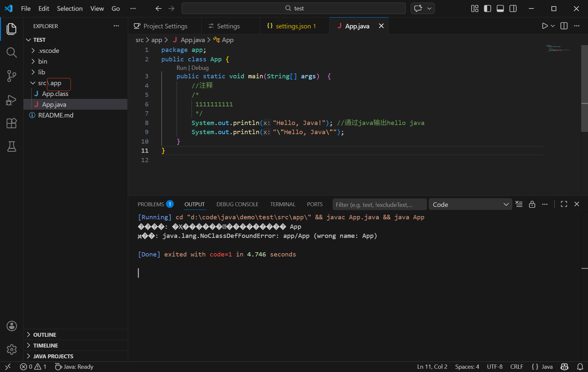Toggle output auto-scroll lock
588x372 pixels.
click(x=532, y=204)
